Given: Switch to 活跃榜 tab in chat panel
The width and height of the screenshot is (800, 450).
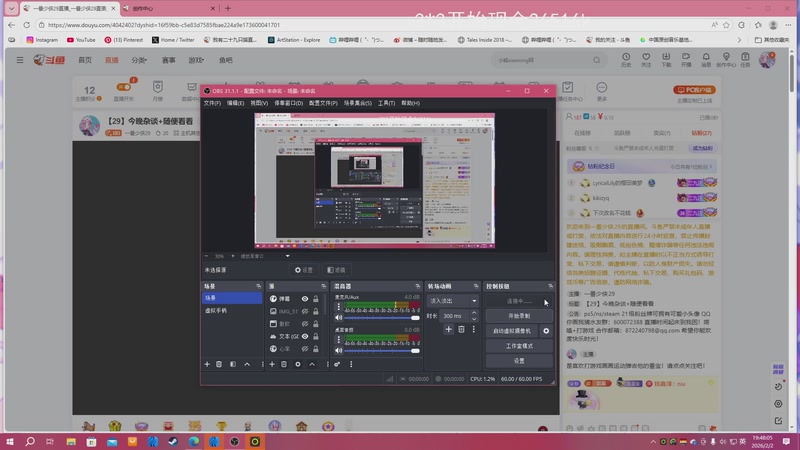Looking at the screenshot, I should coord(622,133).
